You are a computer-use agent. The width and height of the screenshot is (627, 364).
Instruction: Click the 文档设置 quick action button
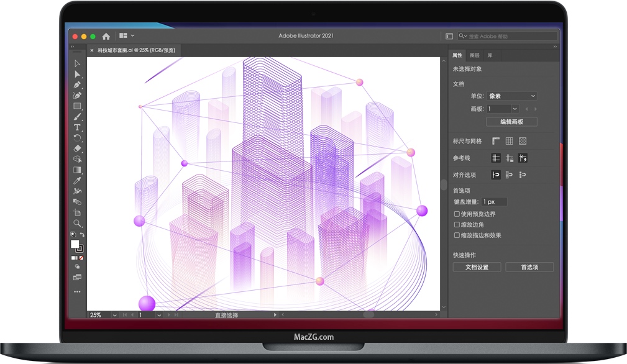coord(477,266)
